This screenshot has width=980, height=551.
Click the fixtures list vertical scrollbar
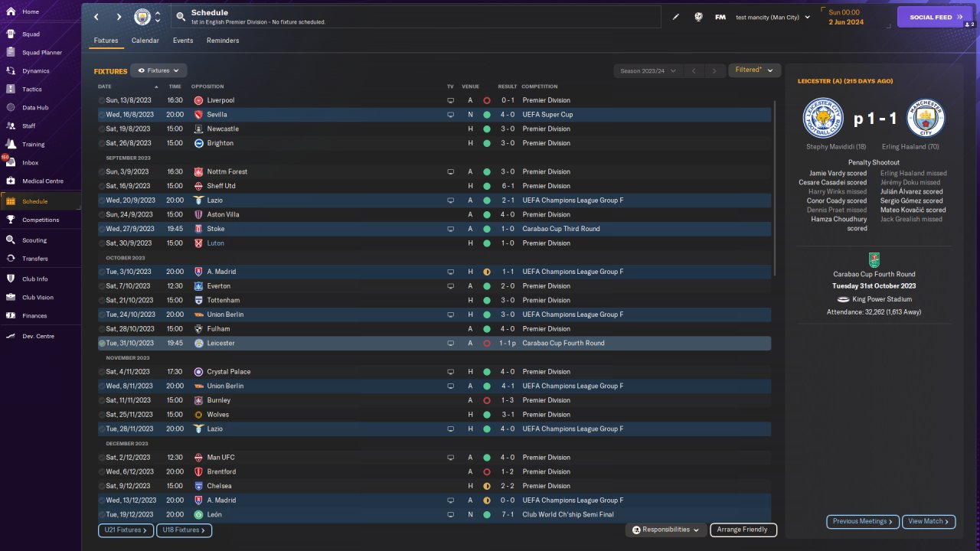(x=775, y=187)
